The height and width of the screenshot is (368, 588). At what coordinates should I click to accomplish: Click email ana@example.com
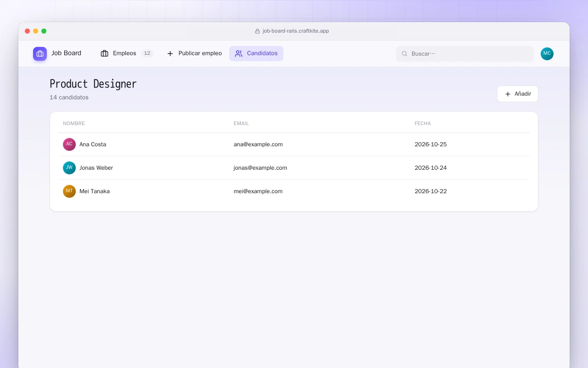(258, 144)
